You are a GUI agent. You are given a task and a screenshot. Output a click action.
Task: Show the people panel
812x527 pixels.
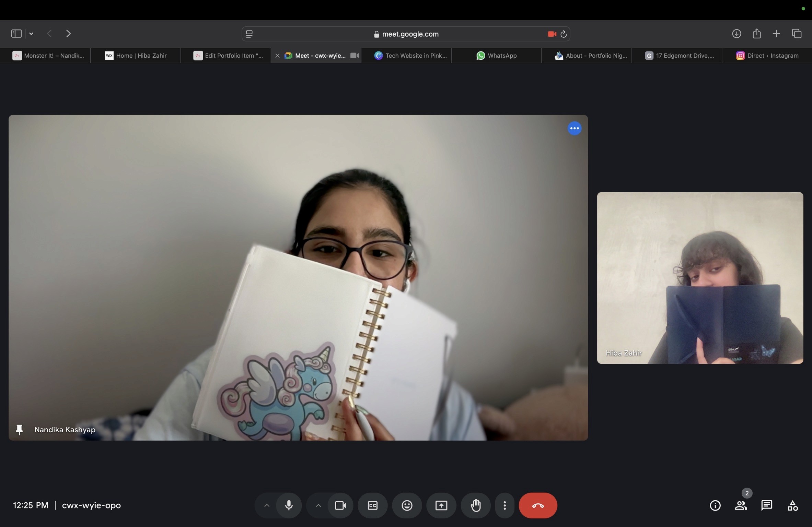coord(741,505)
